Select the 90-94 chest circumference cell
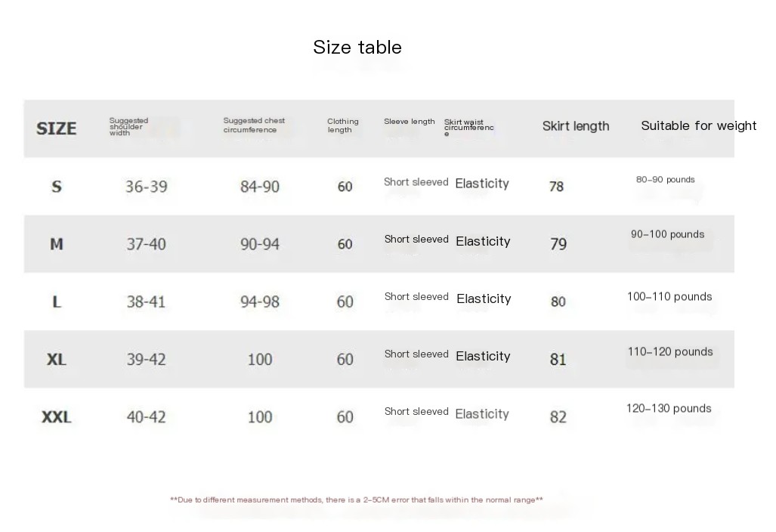Screen dimensions: 776x532 (x=260, y=244)
